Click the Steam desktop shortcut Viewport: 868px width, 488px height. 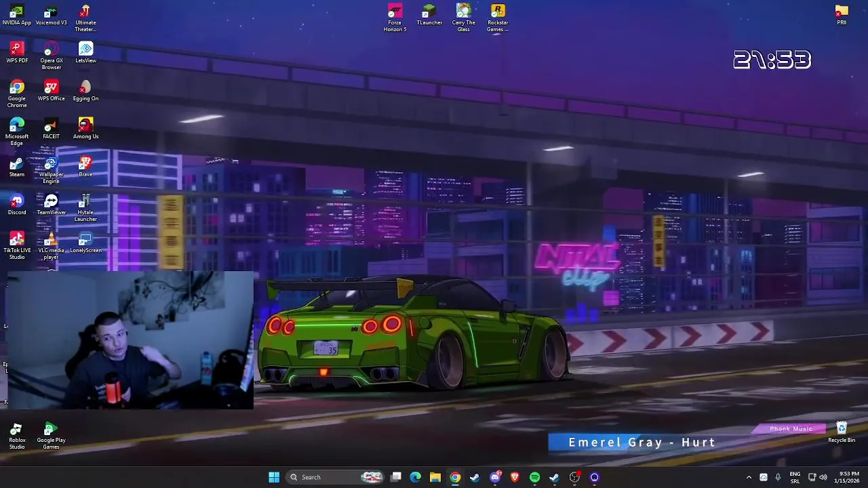click(17, 167)
